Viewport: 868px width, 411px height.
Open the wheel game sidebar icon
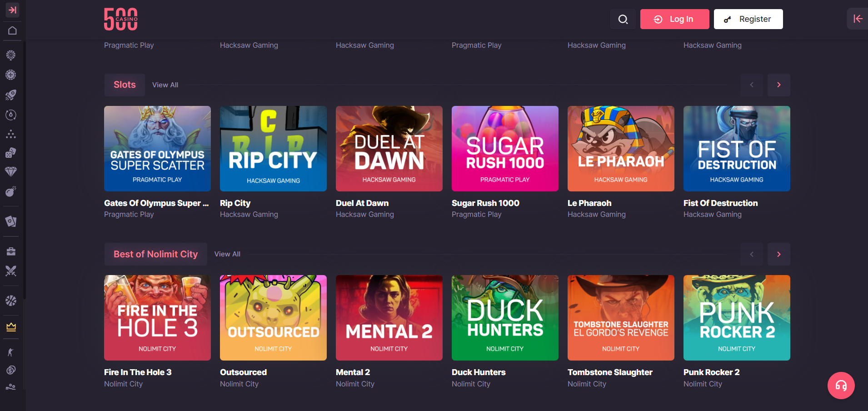[11, 55]
